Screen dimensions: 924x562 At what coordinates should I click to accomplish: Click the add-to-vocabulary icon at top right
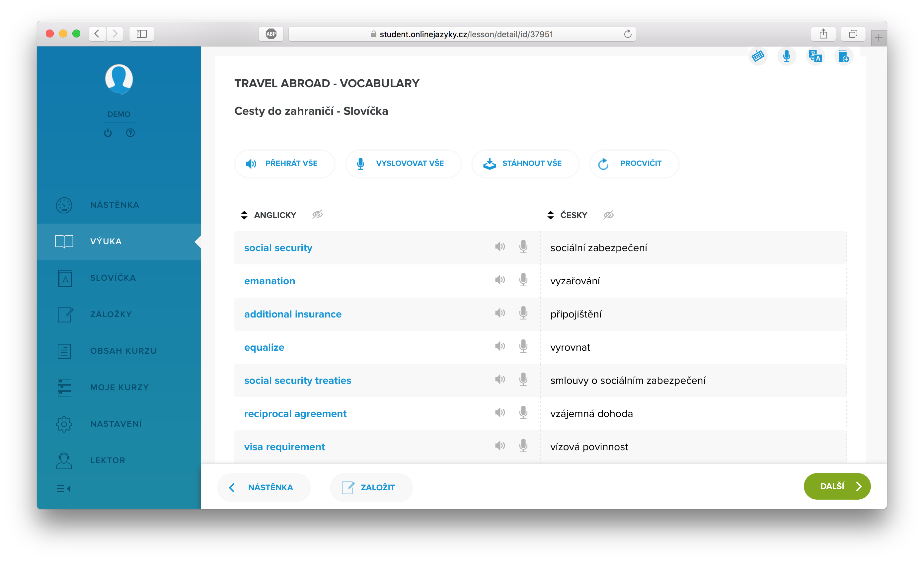pos(844,56)
